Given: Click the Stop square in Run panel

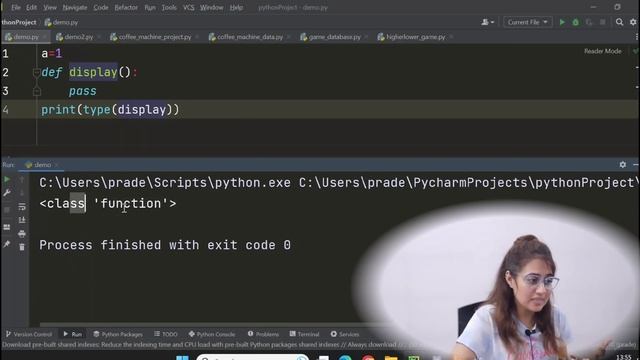Looking at the screenshot, I should point(7,210).
